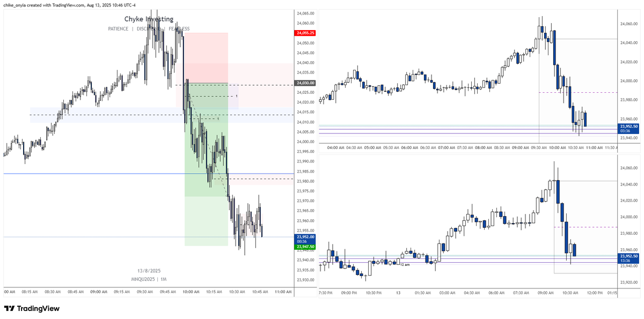
Task: Click the blue 23,952.00 current price label
Action: (x=305, y=238)
